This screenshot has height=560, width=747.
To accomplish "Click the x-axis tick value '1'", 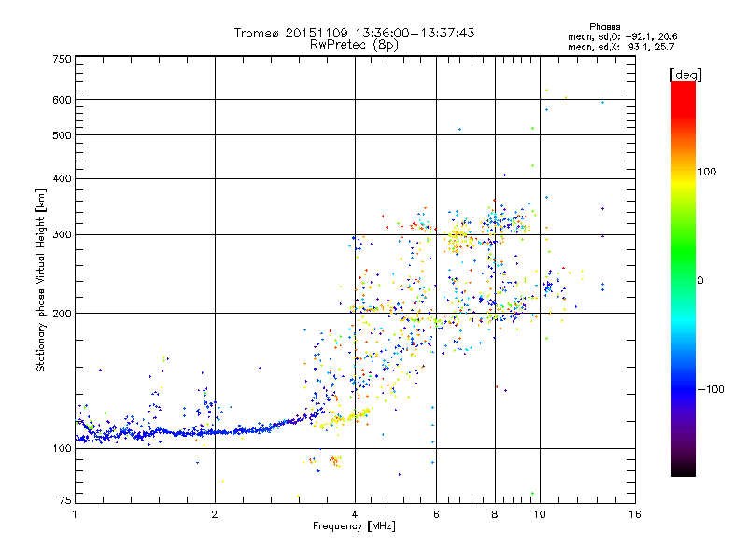I will click(75, 514).
